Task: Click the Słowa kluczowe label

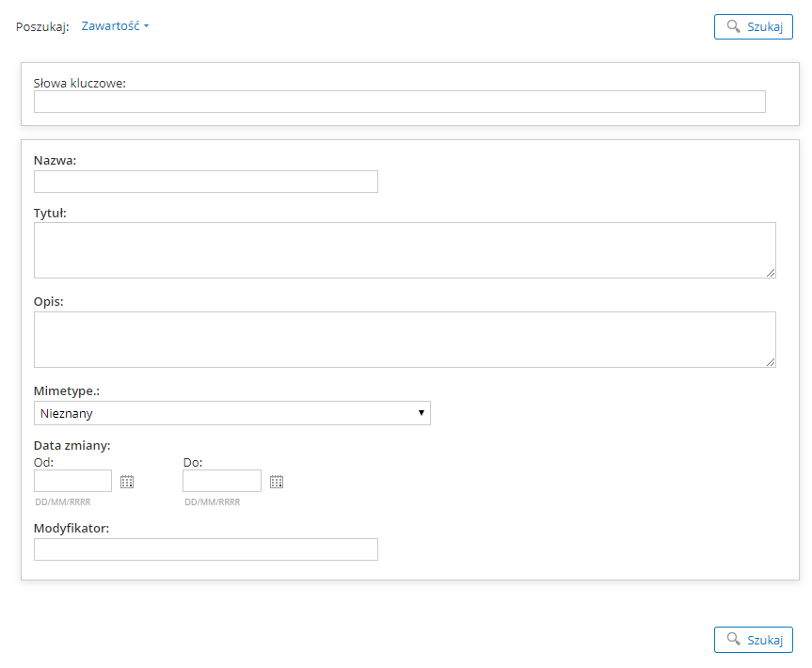Action: tap(80, 83)
